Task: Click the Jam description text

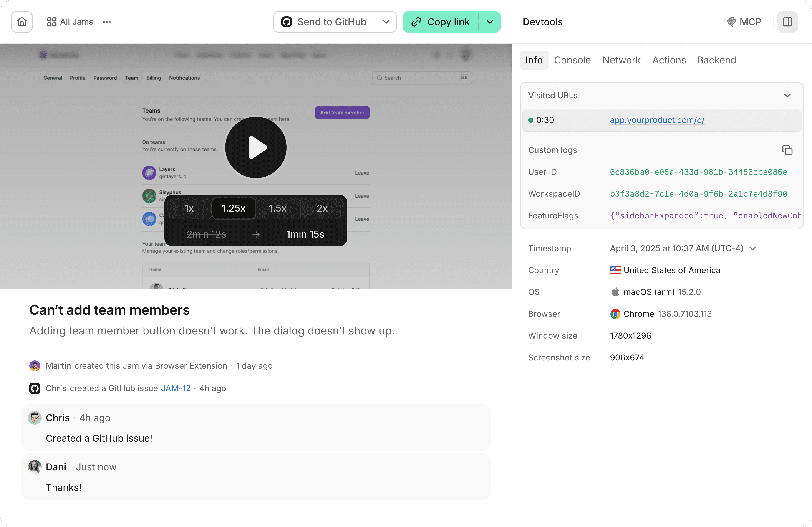Action: click(212, 331)
